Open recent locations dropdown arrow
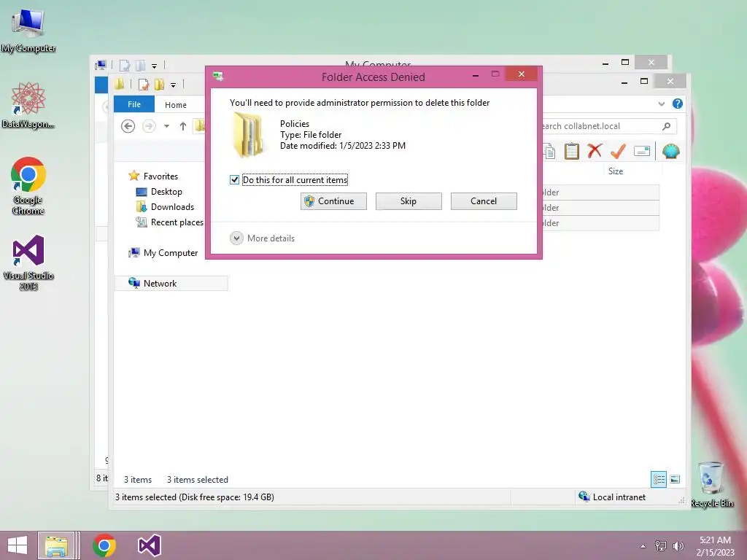 [166, 126]
